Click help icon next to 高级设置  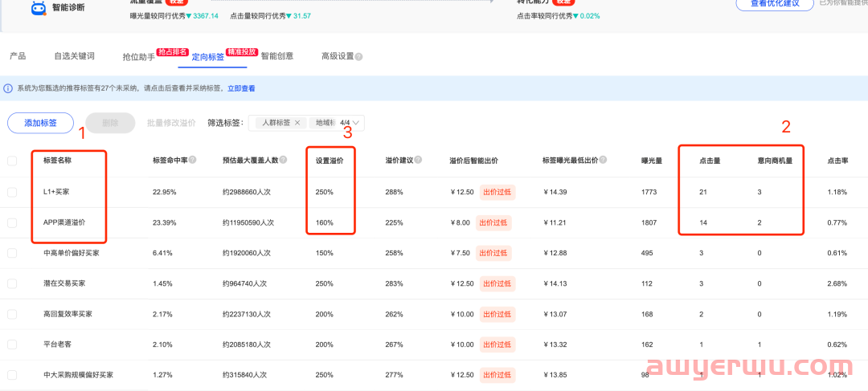(358, 57)
